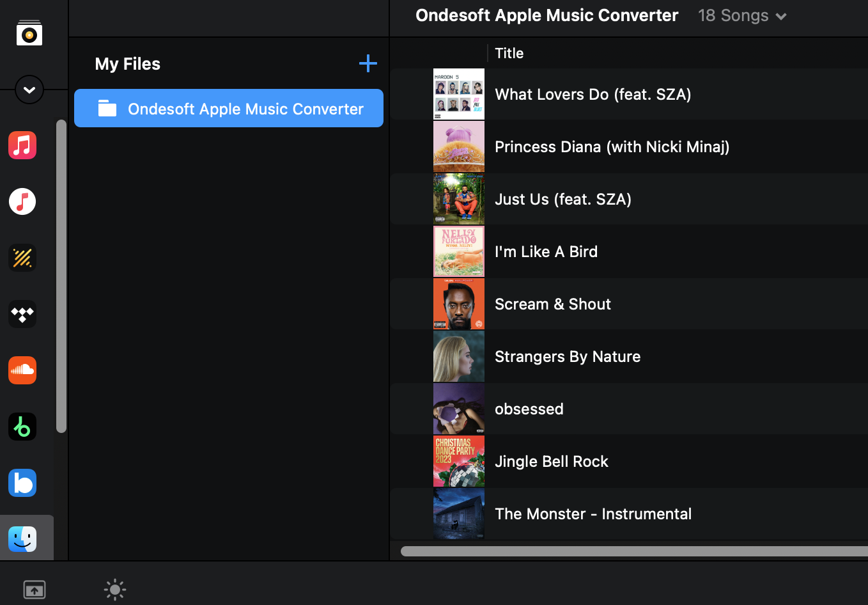Click obsessed album artwork
Viewport: 868px width, 605px height.
(x=459, y=409)
